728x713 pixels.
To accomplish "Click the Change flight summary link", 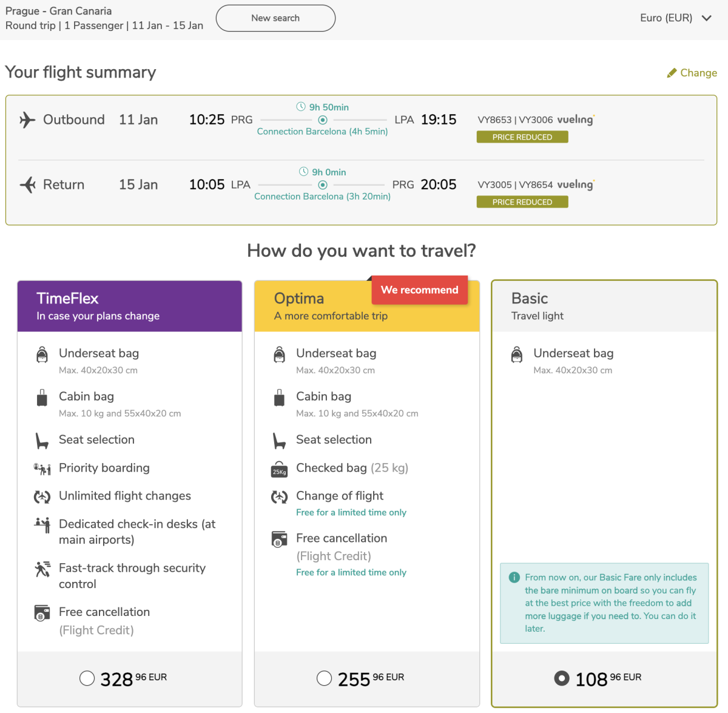I will 698,73.
